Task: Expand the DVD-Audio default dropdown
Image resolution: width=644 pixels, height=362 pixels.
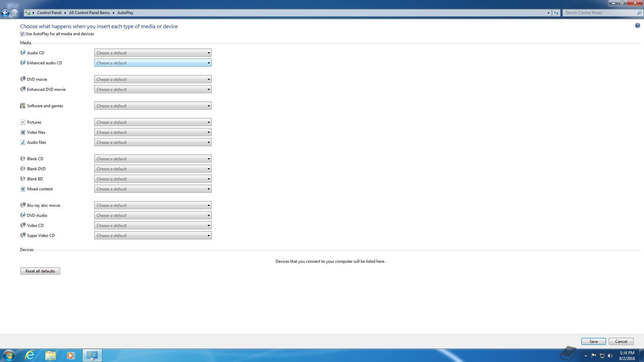Action: 153,215
